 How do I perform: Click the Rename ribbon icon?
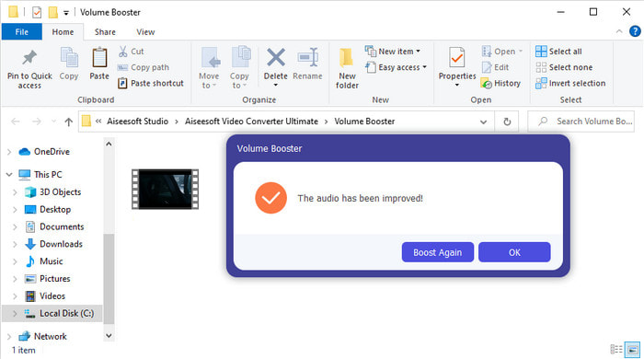click(x=308, y=57)
